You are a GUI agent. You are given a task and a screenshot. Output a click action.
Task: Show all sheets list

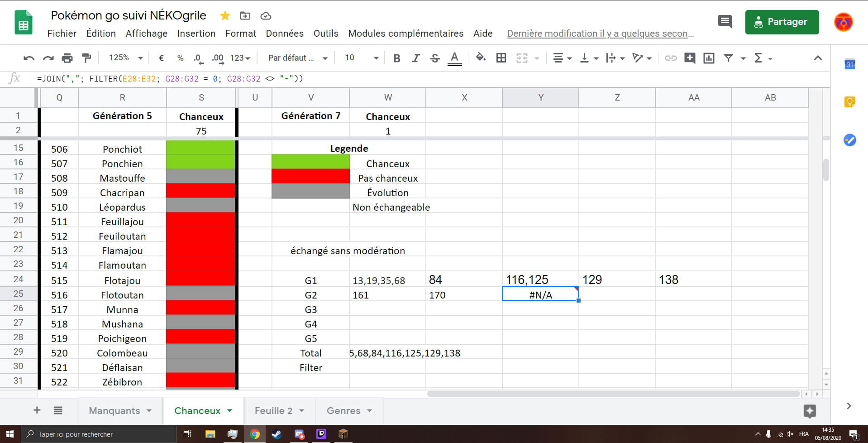pos(58,410)
